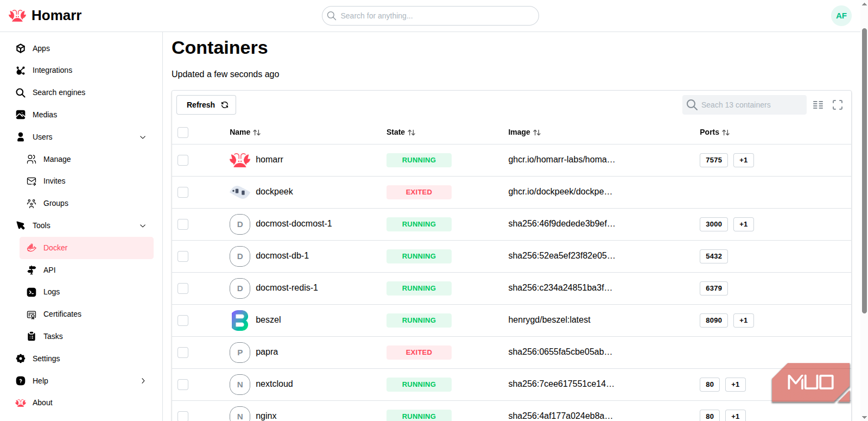This screenshot has height=421, width=868.
Task: Open the AF user avatar menu
Action: coord(841,16)
